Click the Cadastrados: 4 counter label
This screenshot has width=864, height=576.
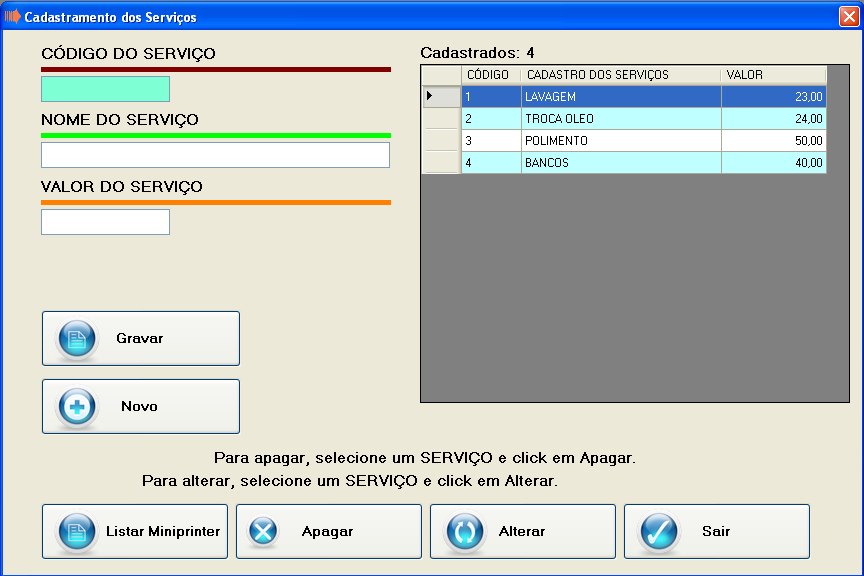(477, 53)
